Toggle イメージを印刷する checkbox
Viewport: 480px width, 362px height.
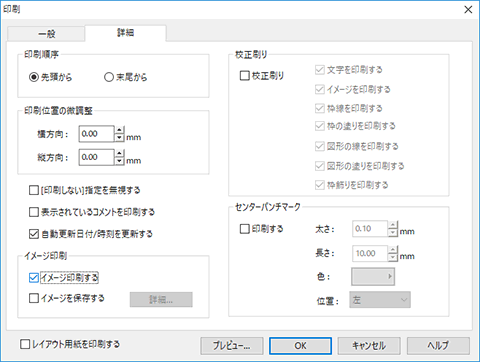(320, 89)
